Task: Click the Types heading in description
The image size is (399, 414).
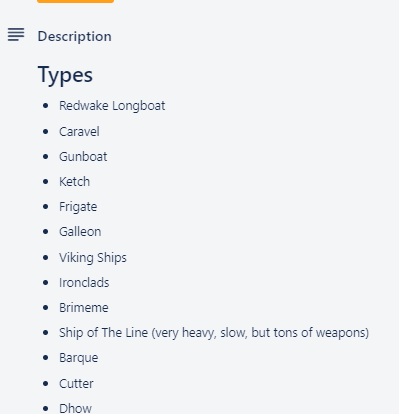Action: [x=65, y=75]
